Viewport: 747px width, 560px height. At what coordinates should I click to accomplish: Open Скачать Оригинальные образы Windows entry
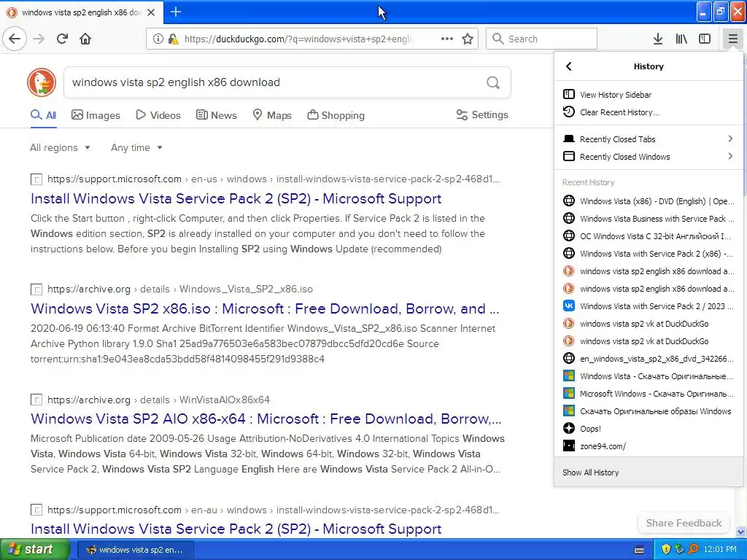pos(649,411)
